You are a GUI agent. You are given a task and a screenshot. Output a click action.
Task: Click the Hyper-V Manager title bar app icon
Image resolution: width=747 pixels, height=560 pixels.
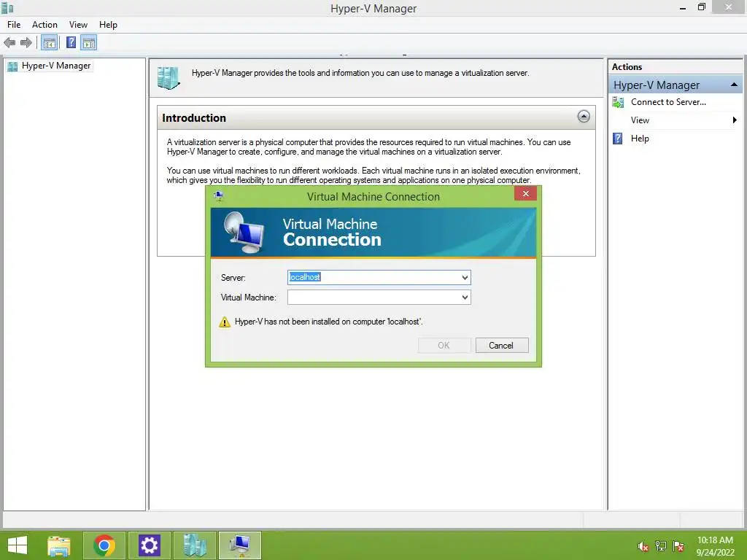point(7,7)
